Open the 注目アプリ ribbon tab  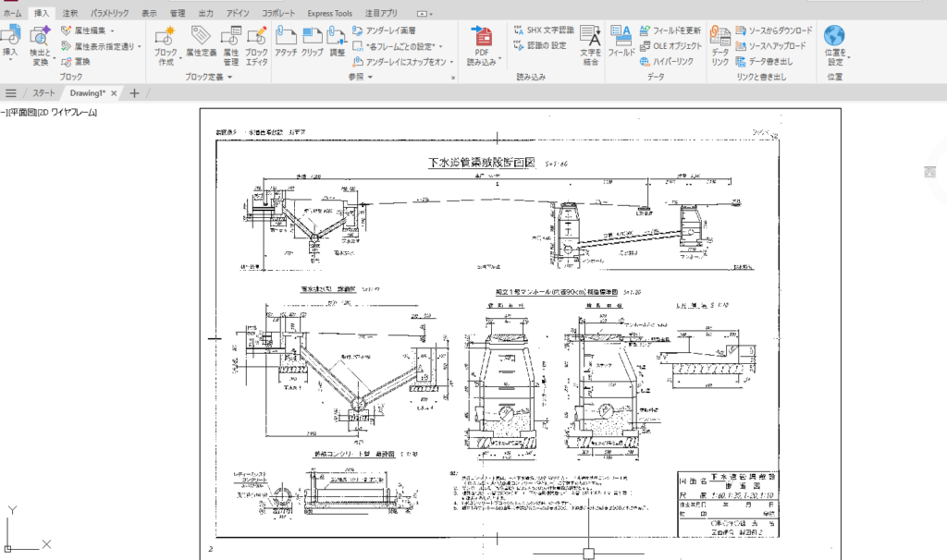[x=381, y=13]
